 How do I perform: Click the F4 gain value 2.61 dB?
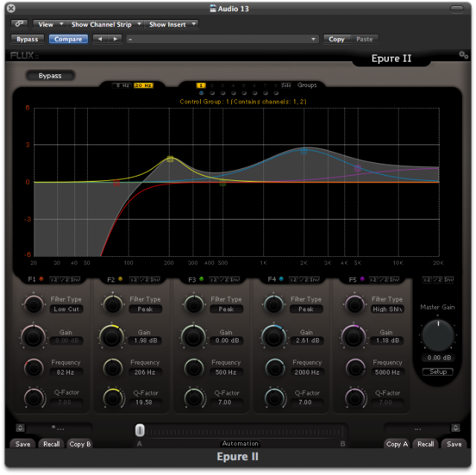(307, 340)
